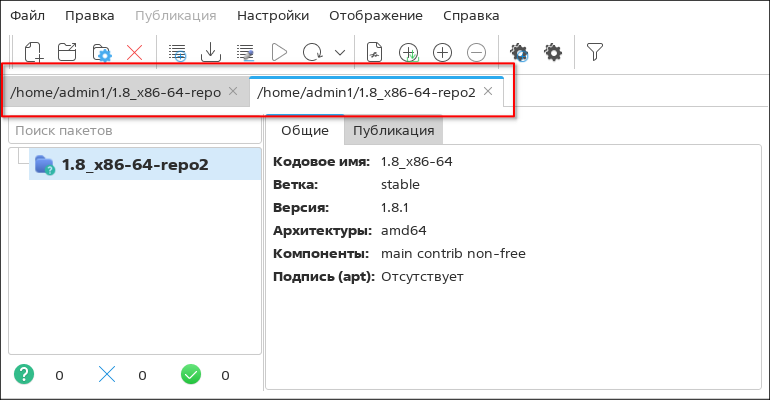Select the /home/admin1/1.8_x86-64-repo tab
The width and height of the screenshot is (770, 400).
point(114,92)
